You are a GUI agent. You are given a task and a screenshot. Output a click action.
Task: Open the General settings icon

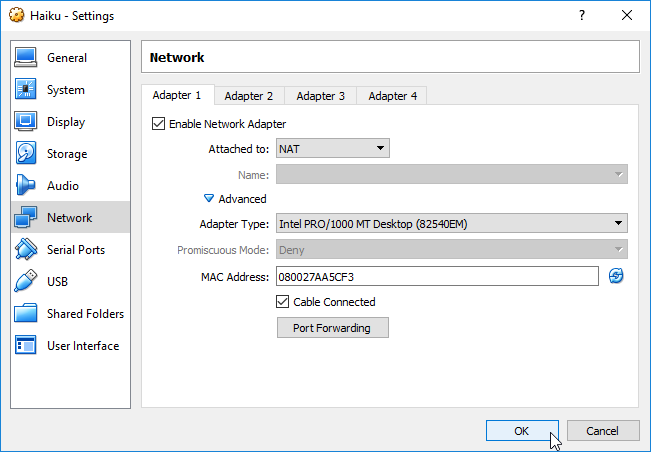coord(27,58)
